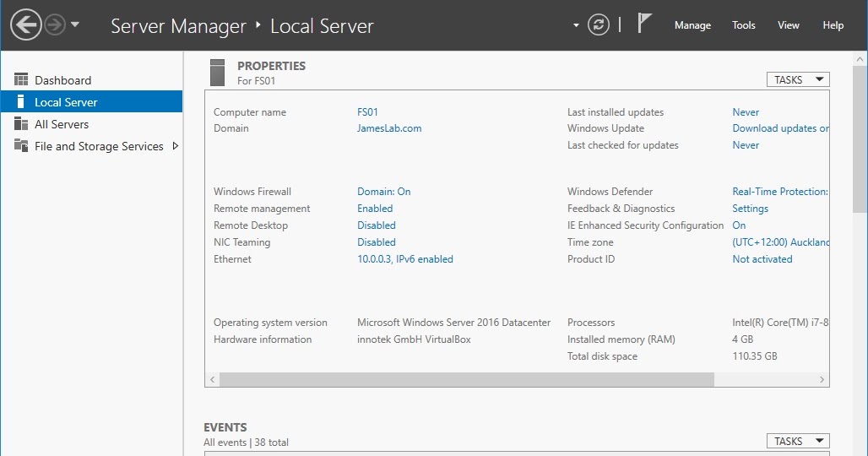This screenshot has height=456, width=868.
Task: Click the back navigation arrow
Action: tap(25, 25)
